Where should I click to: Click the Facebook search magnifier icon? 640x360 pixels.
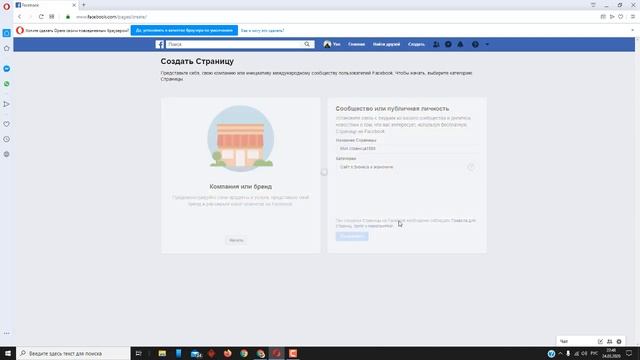click(307, 44)
